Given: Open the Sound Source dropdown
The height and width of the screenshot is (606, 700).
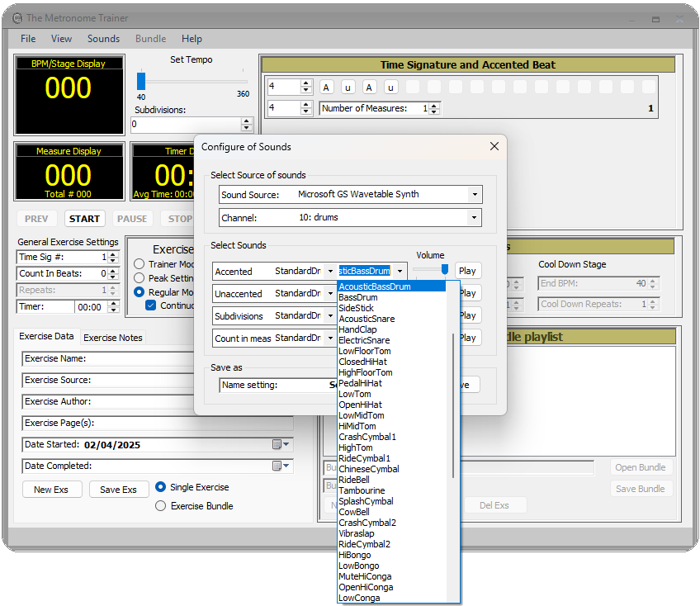Looking at the screenshot, I should click(475, 194).
